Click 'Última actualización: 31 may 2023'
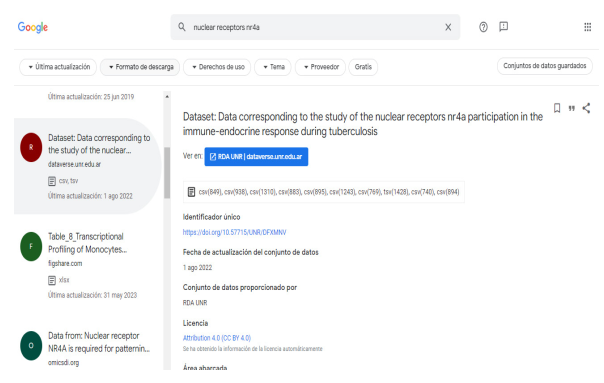 (92, 295)
